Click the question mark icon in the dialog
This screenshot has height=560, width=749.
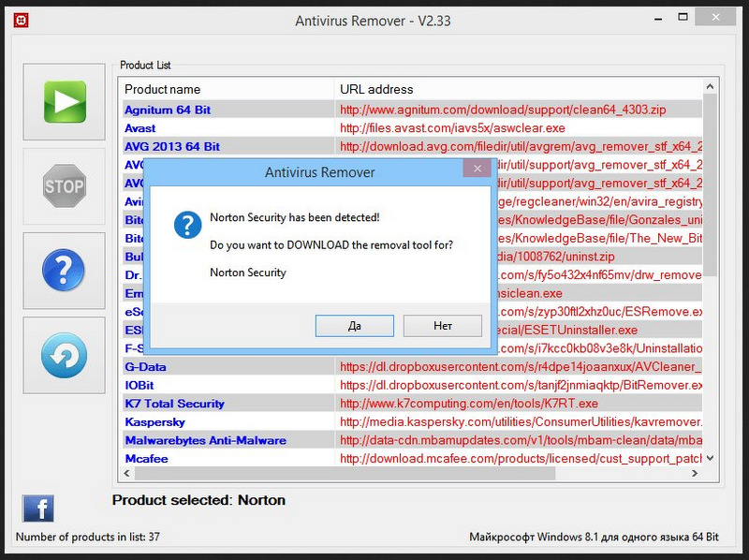188,225
